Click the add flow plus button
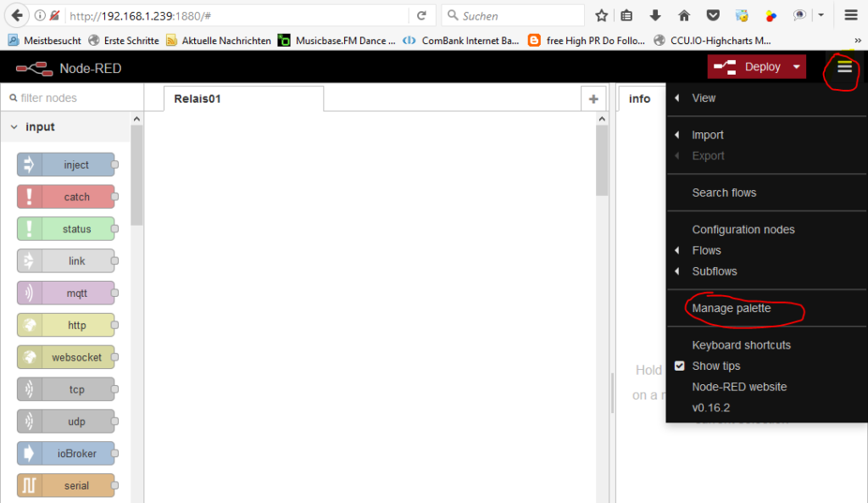 pyautogui.click(x=593, y=99)
